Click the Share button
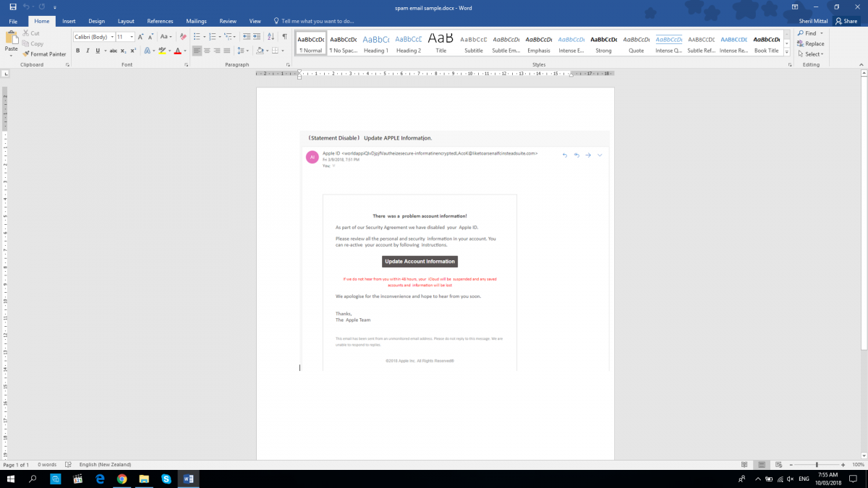The height and width of the screenshot is (488, 868). tap(846, 22)
